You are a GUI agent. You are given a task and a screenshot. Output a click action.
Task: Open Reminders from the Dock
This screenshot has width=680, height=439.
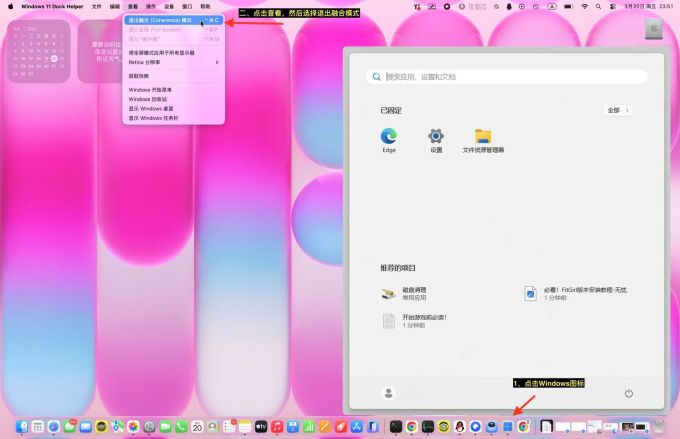tap(229, 427)
